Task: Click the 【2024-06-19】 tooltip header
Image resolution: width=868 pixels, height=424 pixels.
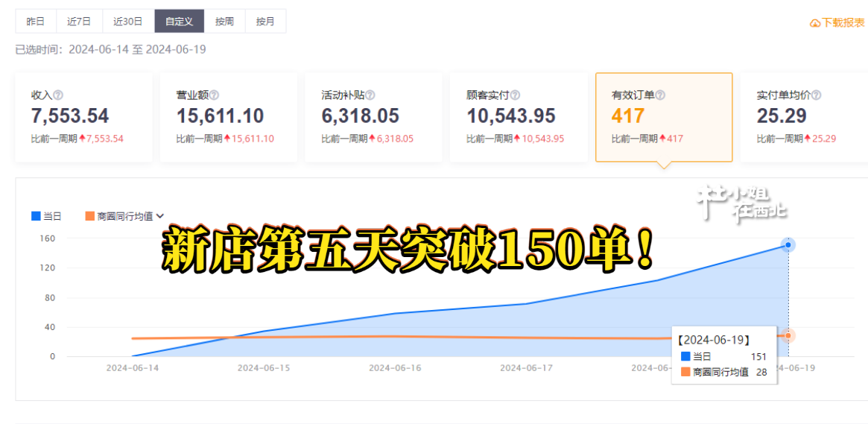Action: pos(713,339)
